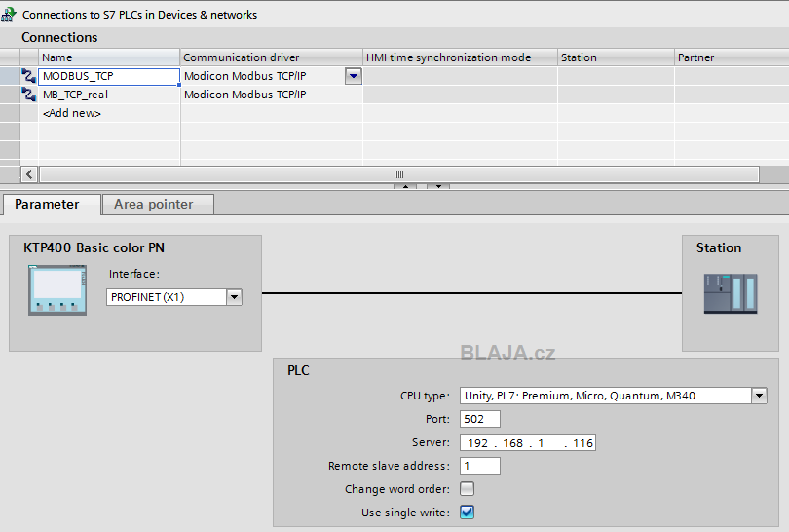Click the Modicon Modbus TCP/IP cell of MB_TCP_real
The height and width of the screenshot is (532, 789).
272,95
